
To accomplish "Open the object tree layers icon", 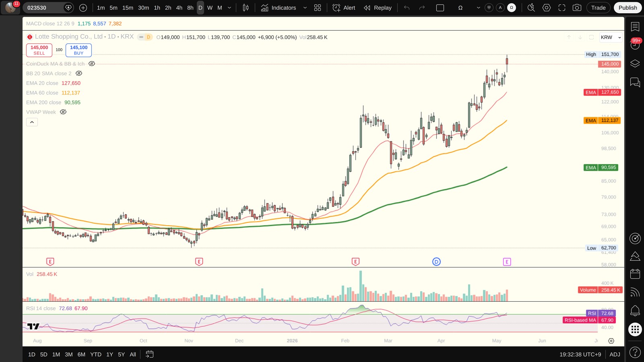I will (x=635, y=64).
